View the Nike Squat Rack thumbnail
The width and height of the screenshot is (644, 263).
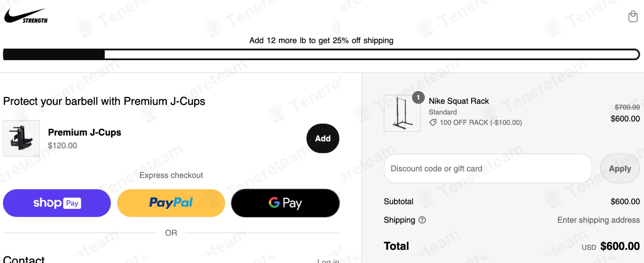click(402, 113)
